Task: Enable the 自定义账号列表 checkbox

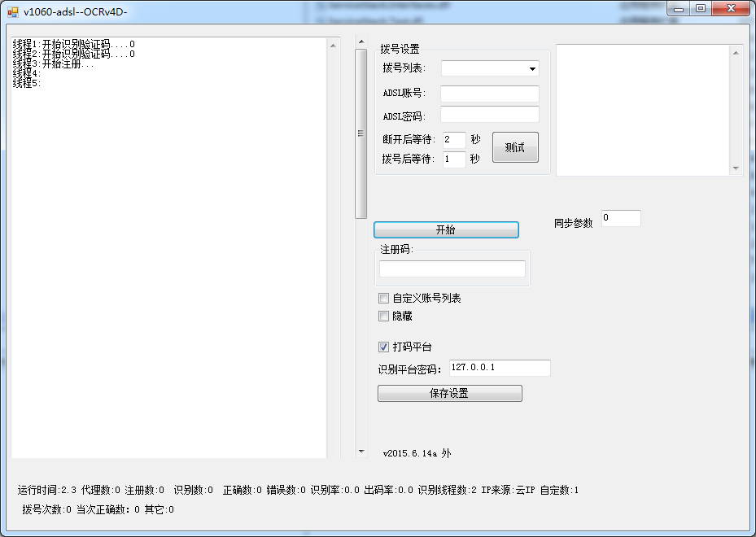Action: (383, 298)
